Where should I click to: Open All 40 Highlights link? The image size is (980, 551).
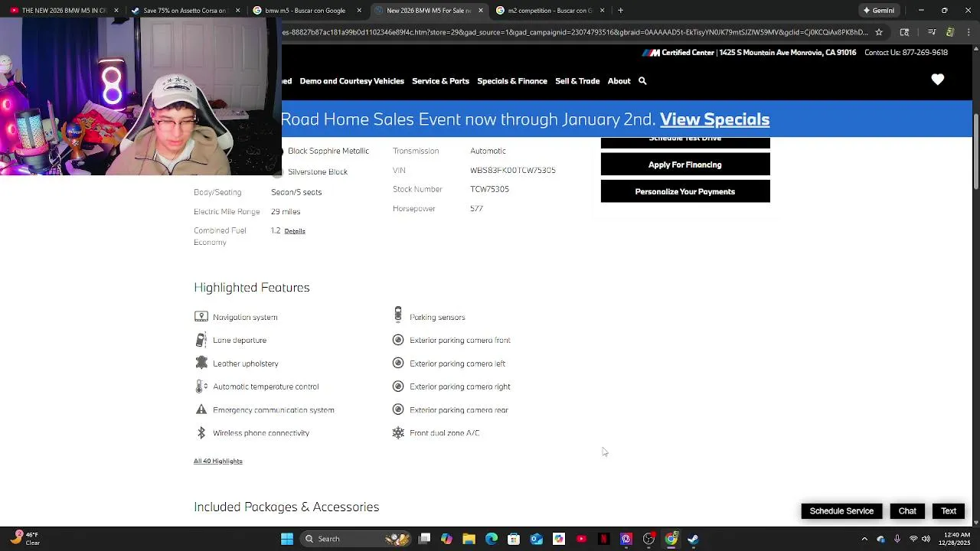tap(218, 461)
